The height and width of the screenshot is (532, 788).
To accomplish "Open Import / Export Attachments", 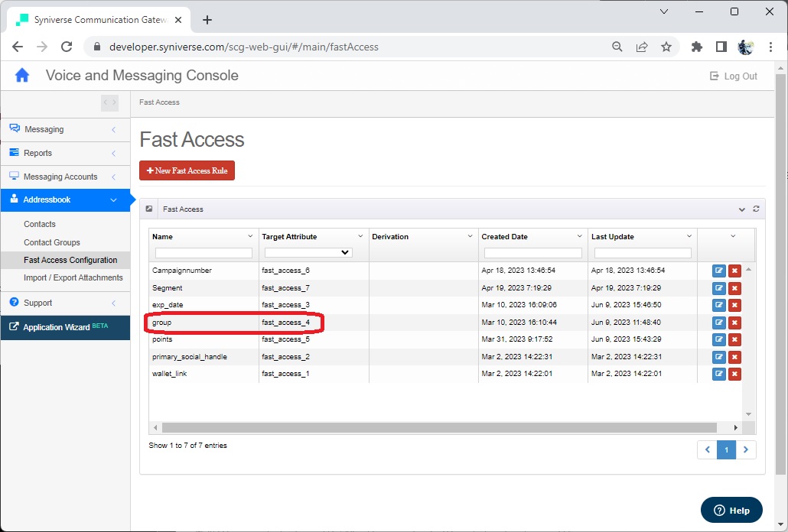I will click(73, 277).
